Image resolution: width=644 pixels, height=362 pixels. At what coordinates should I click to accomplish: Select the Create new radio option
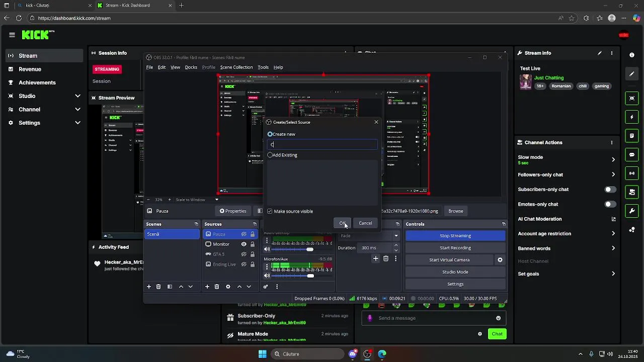click(270, 134)
